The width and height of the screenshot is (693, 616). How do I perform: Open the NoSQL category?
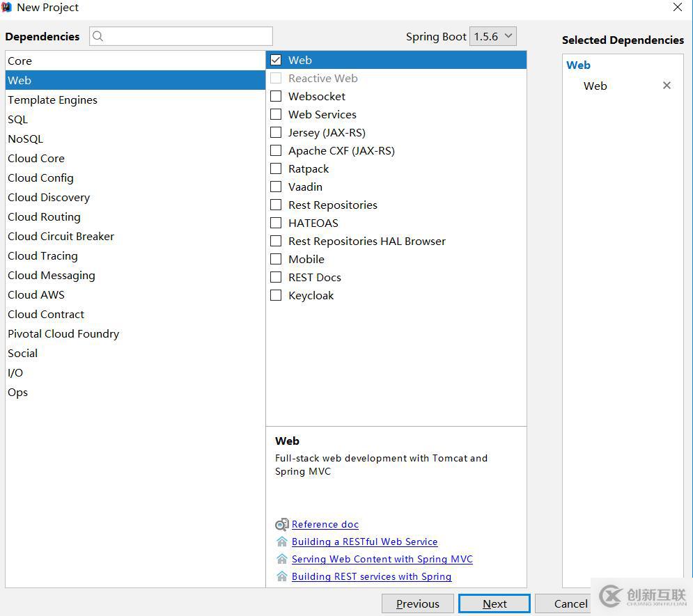tap(135, 139)
